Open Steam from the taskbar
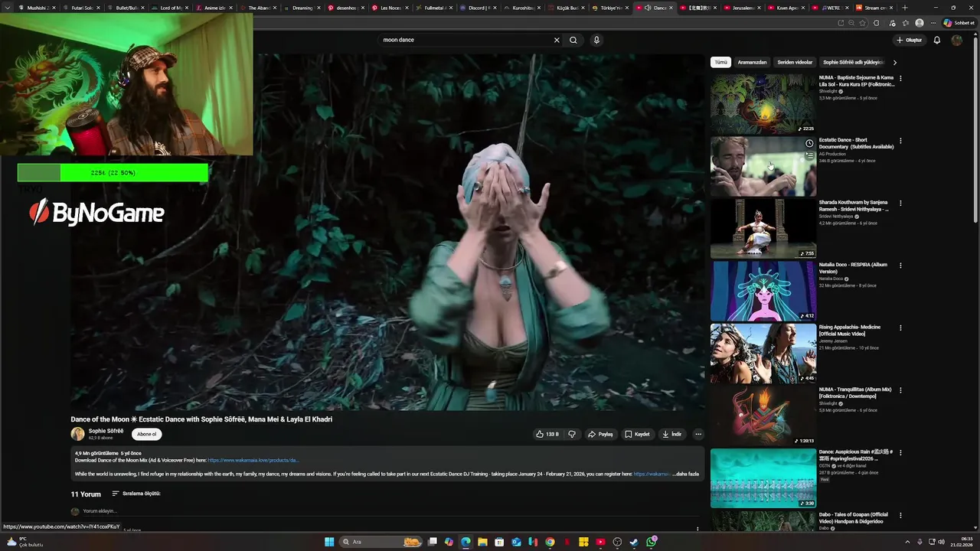980x551 pixels. click(634, 542)
